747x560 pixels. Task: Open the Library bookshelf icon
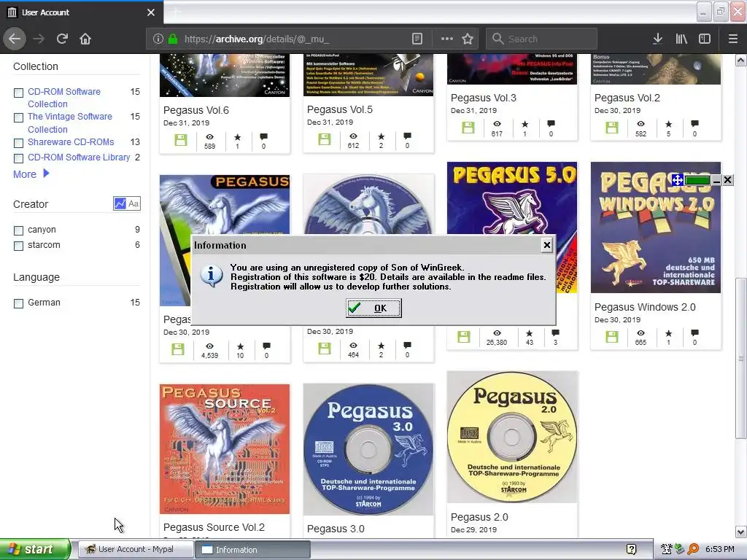(681, 39)
